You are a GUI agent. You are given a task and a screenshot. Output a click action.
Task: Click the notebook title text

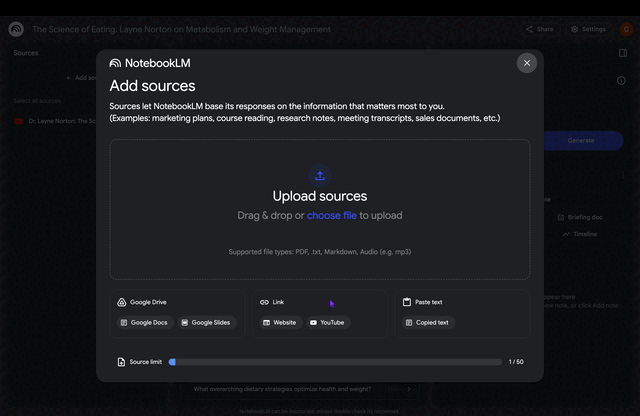click(182, 29)
